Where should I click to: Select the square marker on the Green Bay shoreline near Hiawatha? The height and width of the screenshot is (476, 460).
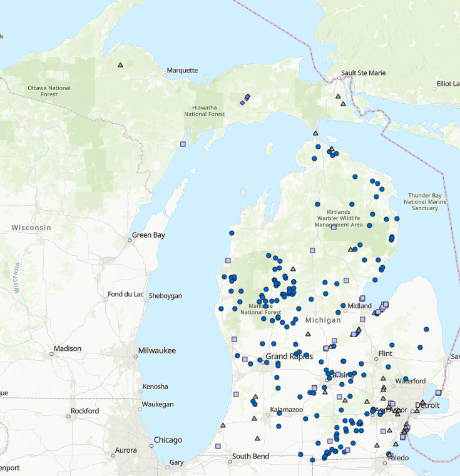coord(183,144)
